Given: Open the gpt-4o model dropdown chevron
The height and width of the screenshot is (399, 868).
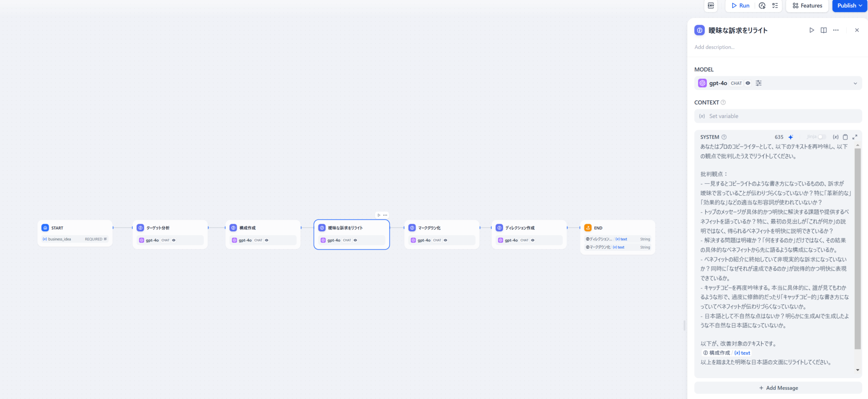Looking at the screenshot, I should click(x=855, y=83).
